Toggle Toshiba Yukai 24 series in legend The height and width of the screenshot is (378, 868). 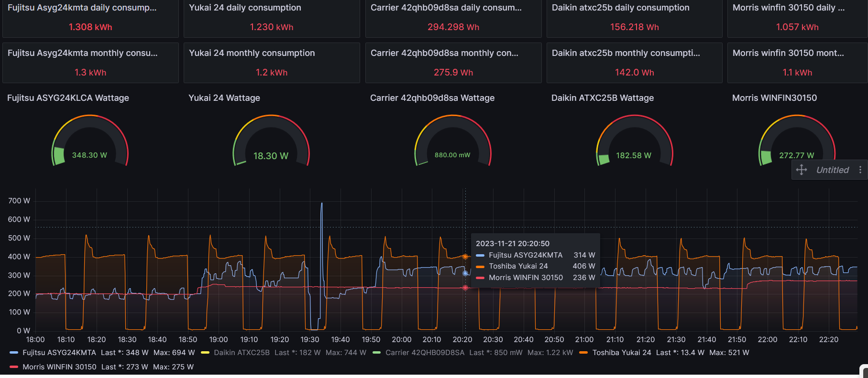(x=622, y=353)
